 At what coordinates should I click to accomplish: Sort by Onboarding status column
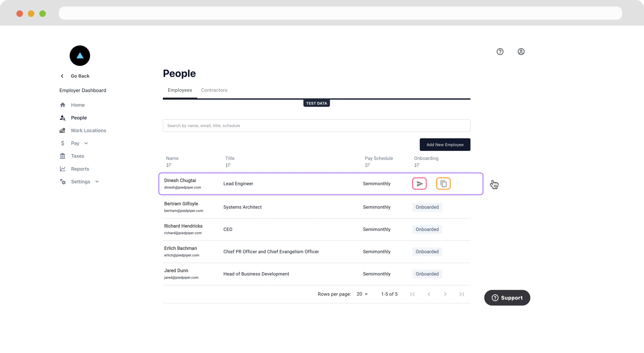[417, 165]
